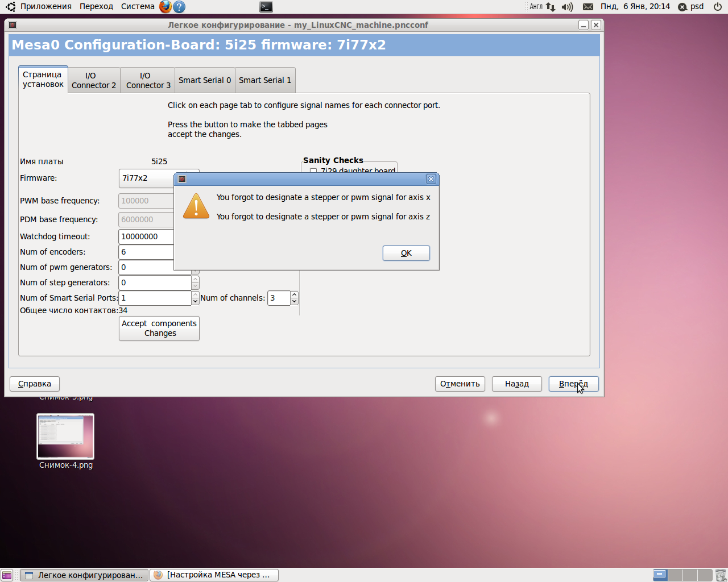
Task: Focus the Watchdog timeout field
Action: [x=146, y=236]
